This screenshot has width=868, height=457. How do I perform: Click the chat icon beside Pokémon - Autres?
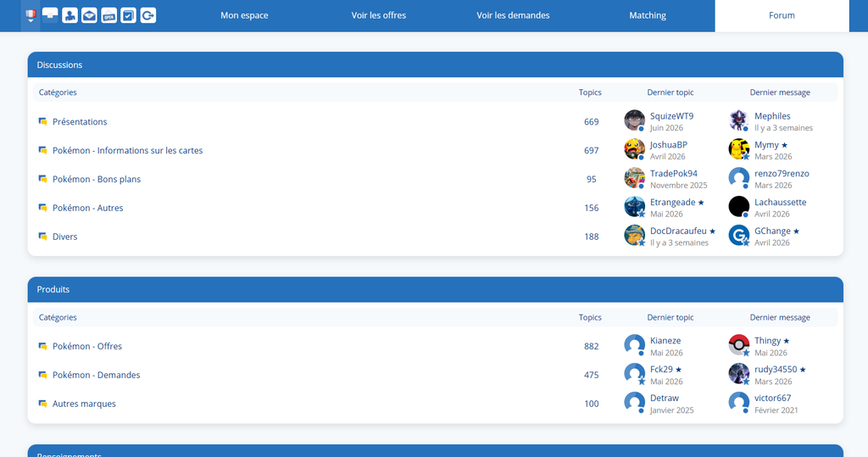click(42, 208)
